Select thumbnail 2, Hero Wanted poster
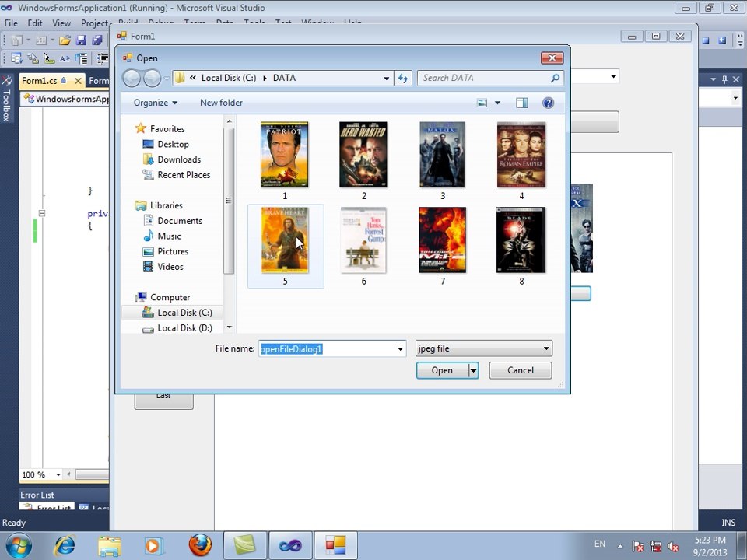 (363, 155)
